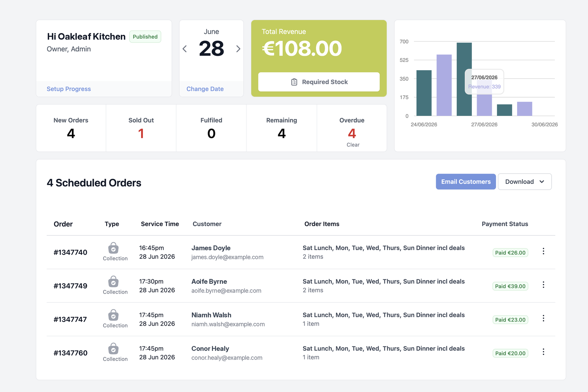Select the Remaining stat tile
The height and width of the screenshot is (392, 588).
[282, 128]
